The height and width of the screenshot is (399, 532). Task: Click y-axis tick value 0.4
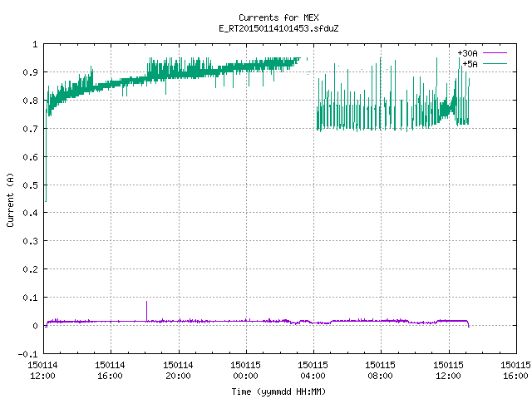click(30, 213)
